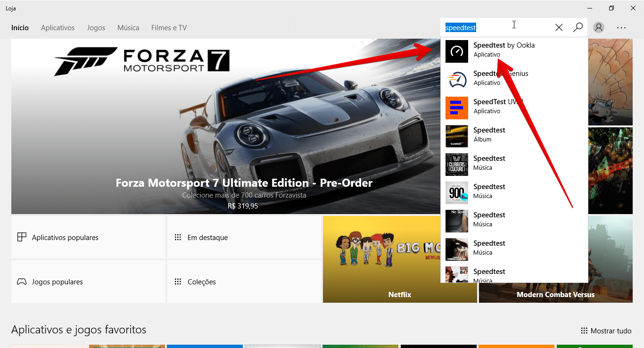Screen dimensions: 644x348
Task: Switch to the Aplicativos tab
Action: click(x=58, y=28)
